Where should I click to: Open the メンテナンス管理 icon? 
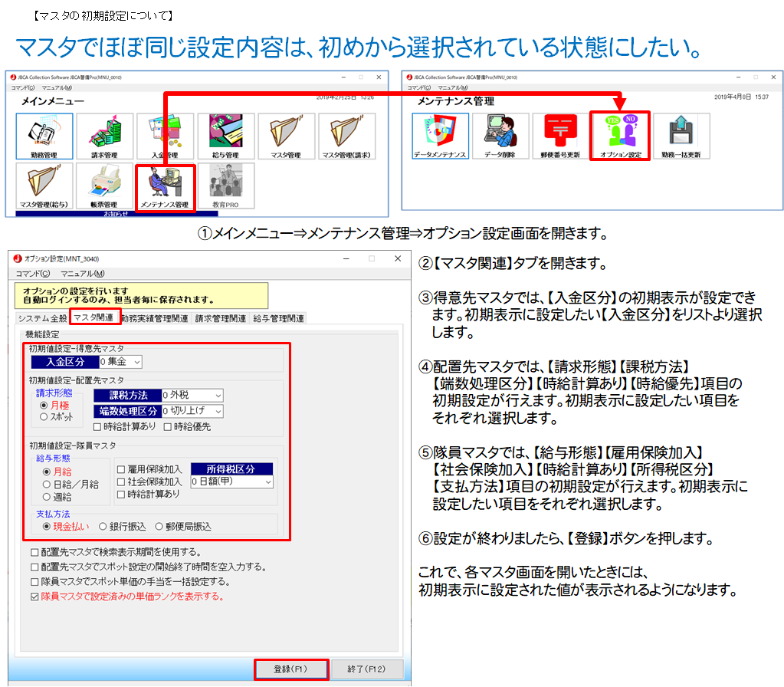pos(165,186)
